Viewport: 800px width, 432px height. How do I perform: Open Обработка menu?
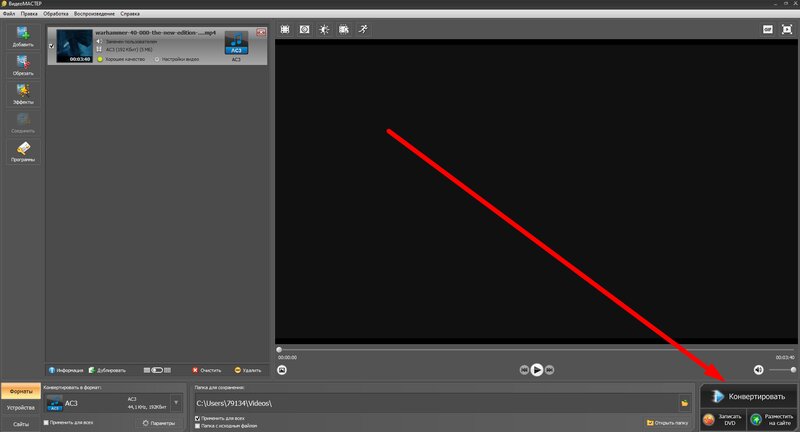coord(56,14)
